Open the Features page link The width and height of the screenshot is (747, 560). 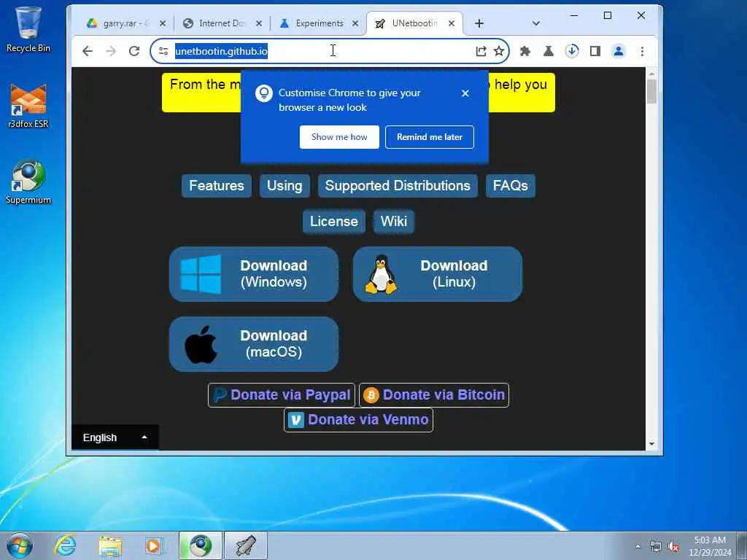pos(216,186)
